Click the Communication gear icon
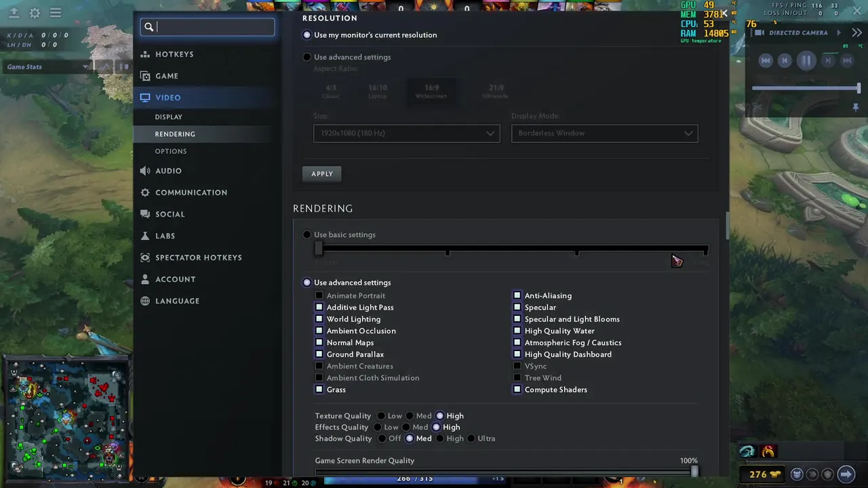The width and height of the screenshot is (868, 488). point(145,192)
